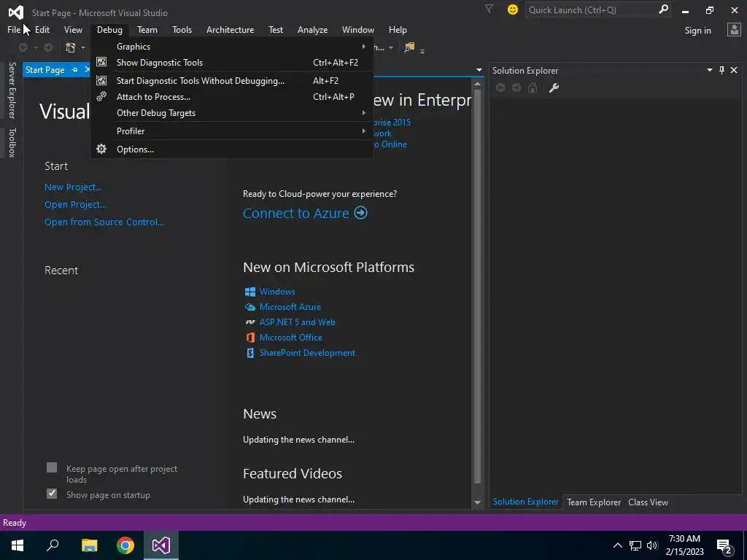Show hidden icons in the system tray
Screen dimensions: 747x560
pyautogui.click(x=617, y=545)
